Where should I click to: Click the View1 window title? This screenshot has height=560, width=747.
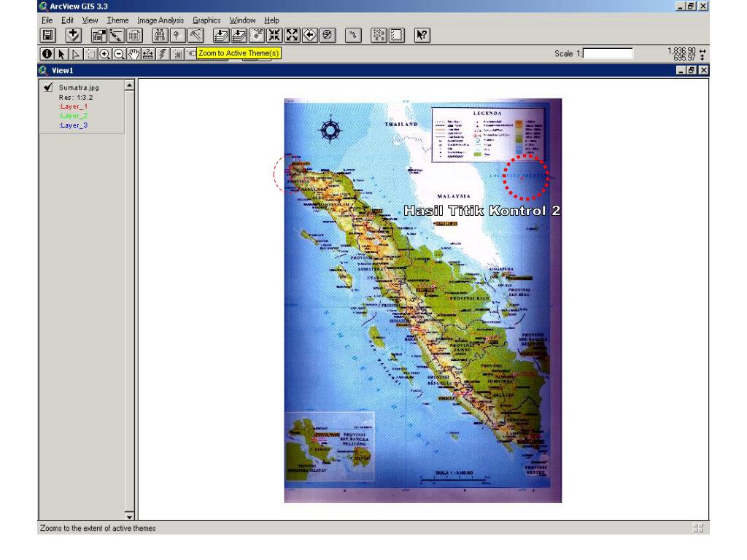click(63, 71)
